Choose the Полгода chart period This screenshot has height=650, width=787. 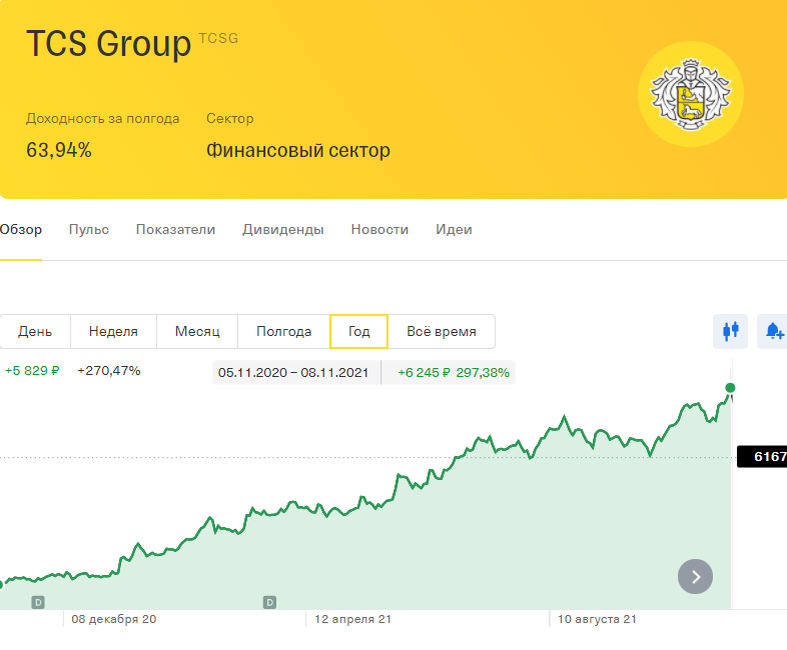click(x=284, y=331)
